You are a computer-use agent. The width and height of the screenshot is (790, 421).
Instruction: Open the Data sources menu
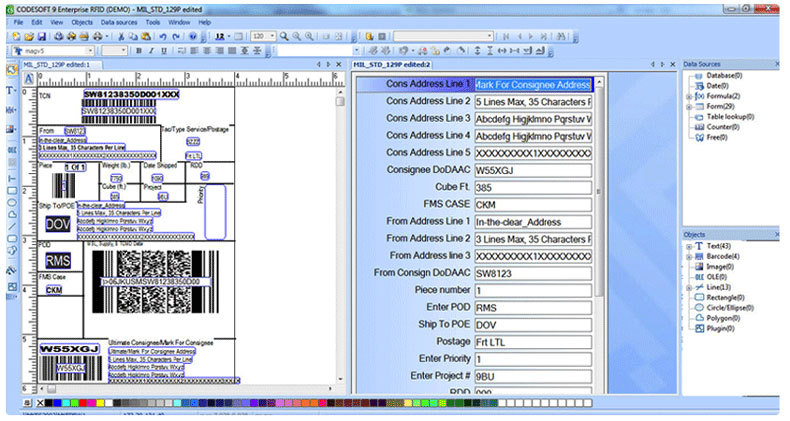pos(118,21)
